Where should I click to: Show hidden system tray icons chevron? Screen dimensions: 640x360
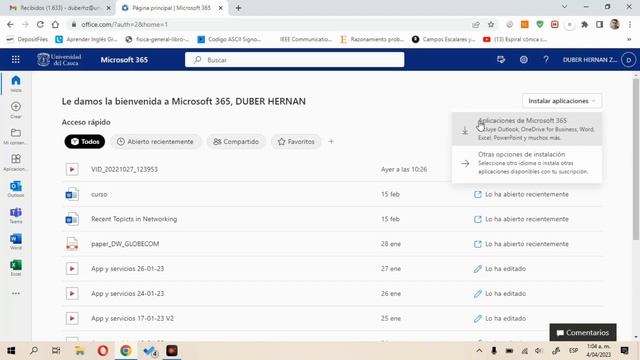coord(479,351)
